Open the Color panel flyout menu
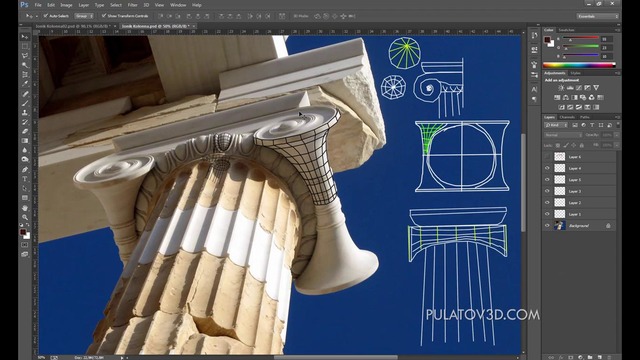The height and width of the screenshot is (360, 640). [x=618, y=30]
